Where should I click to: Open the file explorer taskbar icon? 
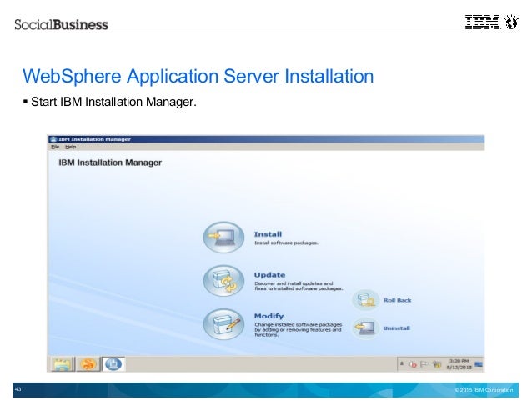[x=63, y=364]
